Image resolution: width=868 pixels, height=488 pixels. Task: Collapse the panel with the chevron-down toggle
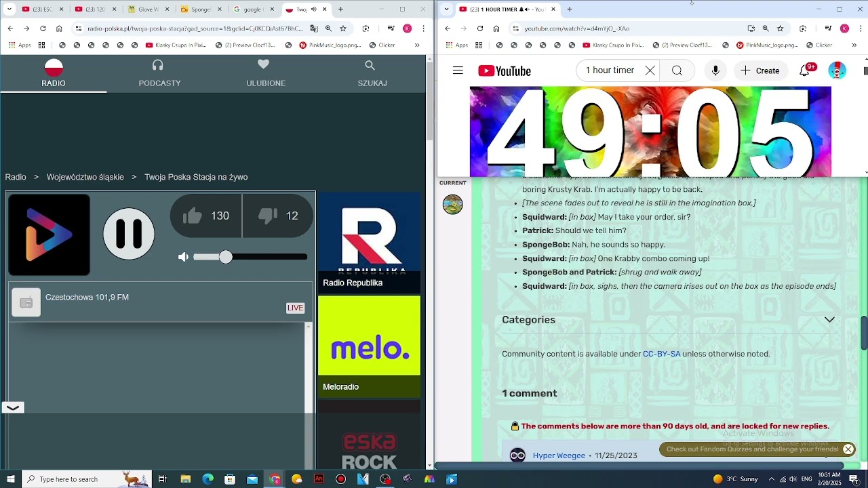pos(13,407)
